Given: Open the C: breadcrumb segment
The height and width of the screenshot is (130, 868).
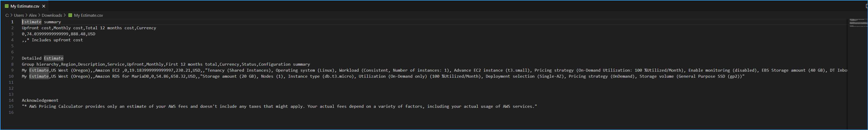Looking at the screenshot, I should [x=7, y=15].
